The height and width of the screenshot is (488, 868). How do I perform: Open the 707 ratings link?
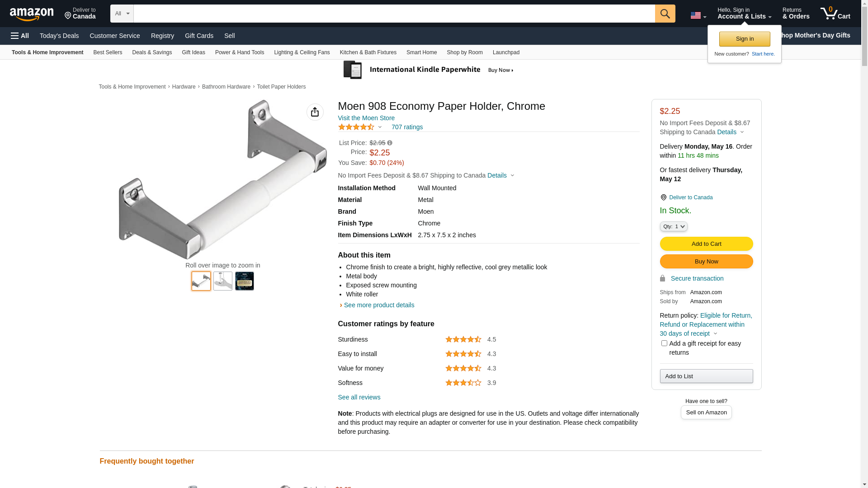407,127
